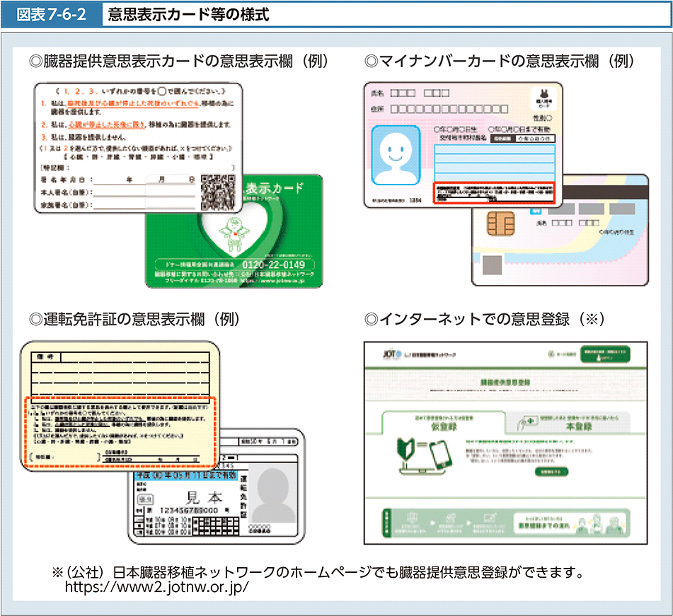Image resolution: width=673 pixels, height=616 pixels.
Task: Select option 3 refusing organ donation
Action: [x=44, y=137]
